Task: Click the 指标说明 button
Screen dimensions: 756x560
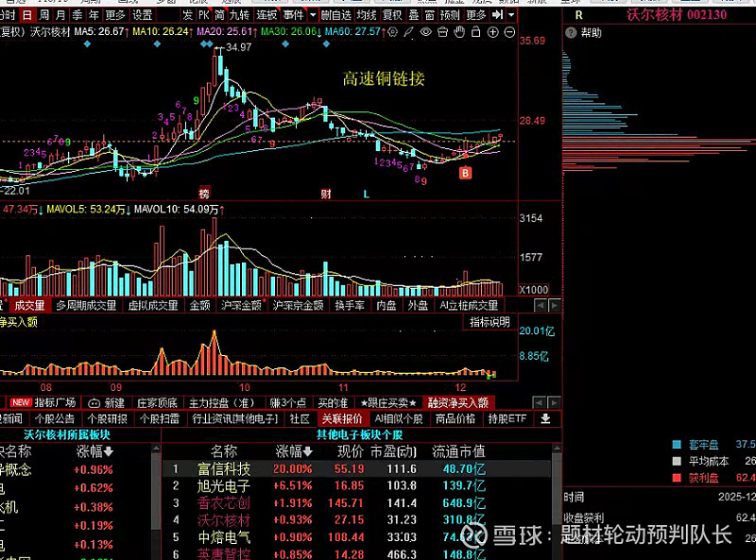Action: click(x=490, y=321)
